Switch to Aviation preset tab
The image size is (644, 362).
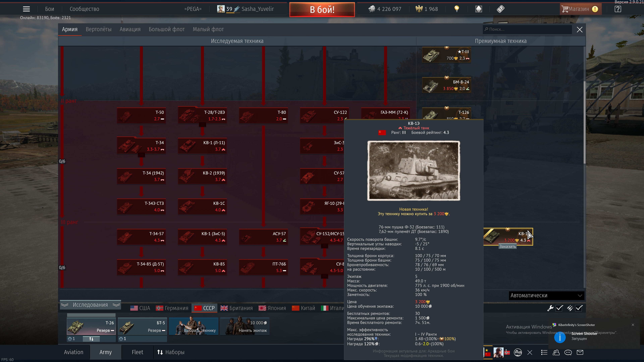[x=73, y=352]
